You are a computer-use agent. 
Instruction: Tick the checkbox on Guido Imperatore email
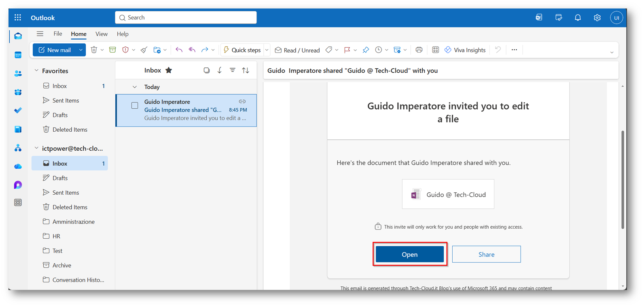[x=135, y=106]
